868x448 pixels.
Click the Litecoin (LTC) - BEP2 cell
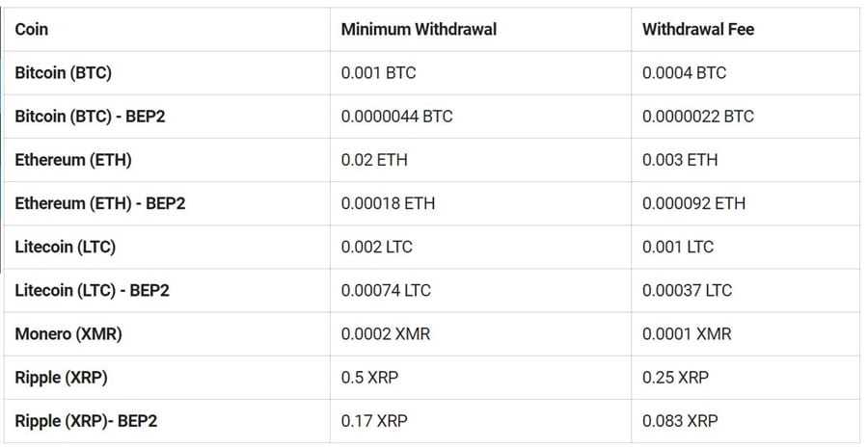[x=92, y=290]
